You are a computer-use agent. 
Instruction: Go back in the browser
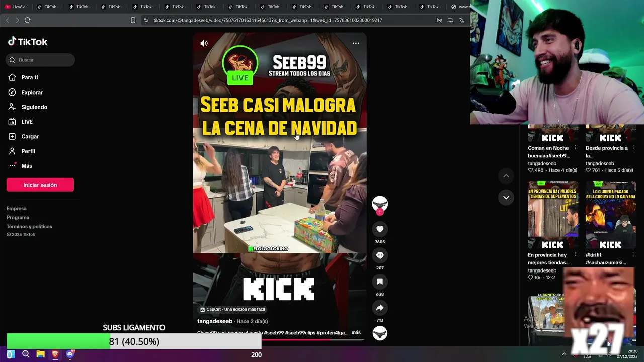[x=7, y=20]
